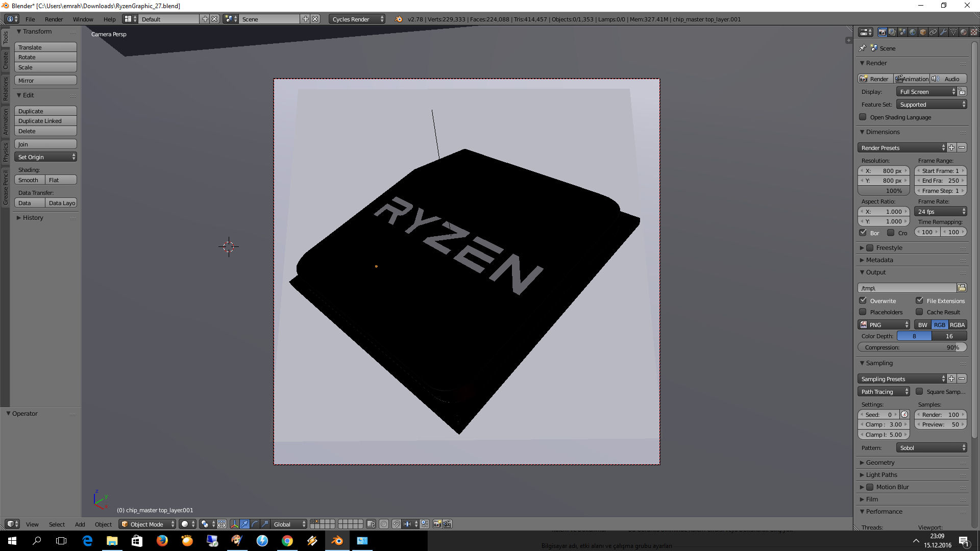980x551 pixels.
Task: Select the rotate manipulator arc icon
Action: click(255, 524)
